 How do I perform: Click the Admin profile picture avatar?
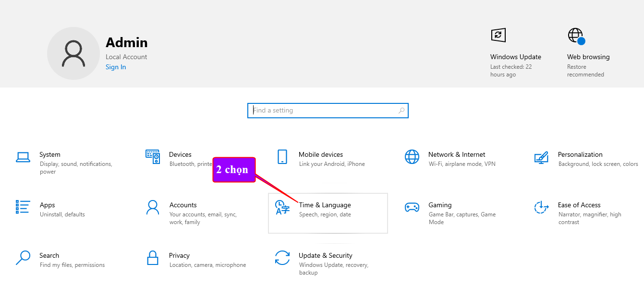click(x=73, y=53)
